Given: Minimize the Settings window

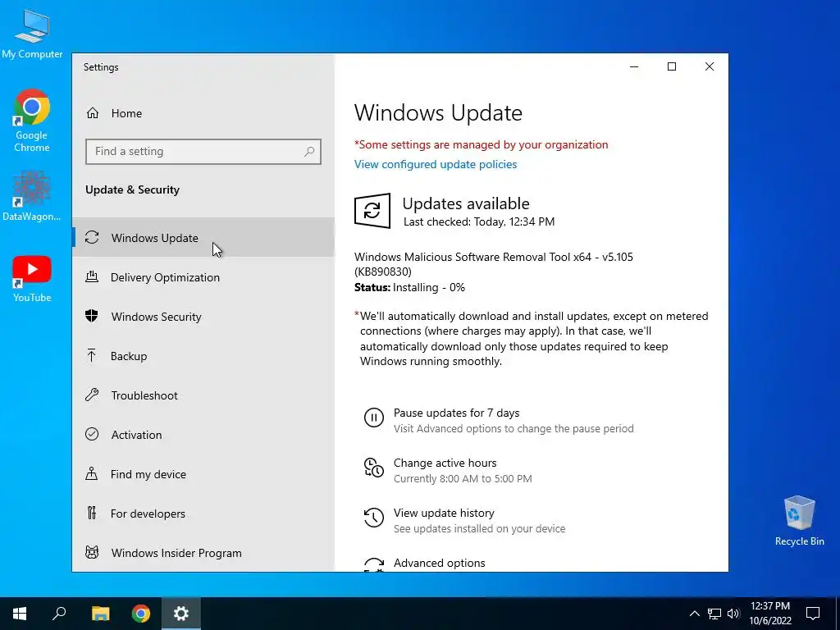Looking at the screenshot, I should 634,66.
